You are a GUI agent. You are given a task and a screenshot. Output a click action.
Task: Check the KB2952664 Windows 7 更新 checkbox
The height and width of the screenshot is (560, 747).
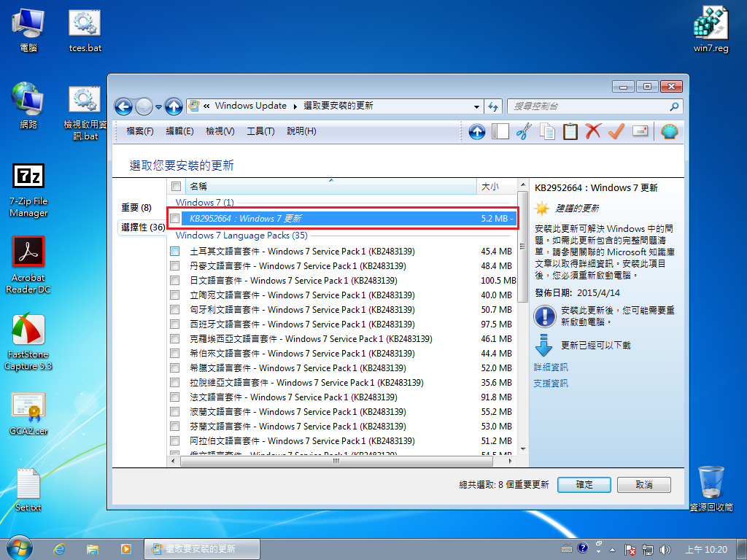[175, 219]
